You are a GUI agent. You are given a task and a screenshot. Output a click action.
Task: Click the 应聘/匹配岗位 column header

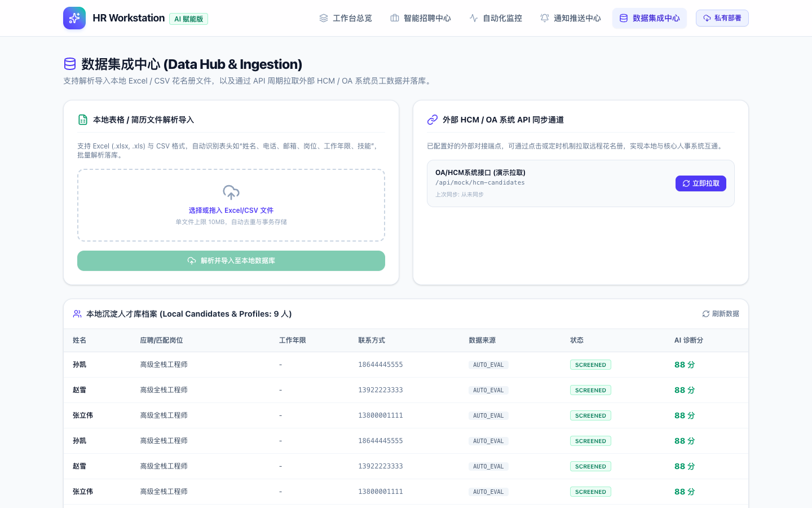(161, 340)
